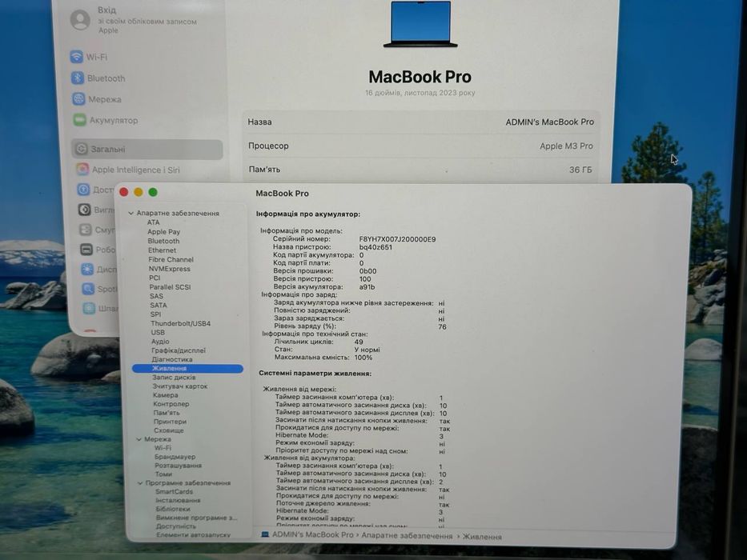
Task: Select Parallel SCSI in hardware list
Action: point(170,287)
